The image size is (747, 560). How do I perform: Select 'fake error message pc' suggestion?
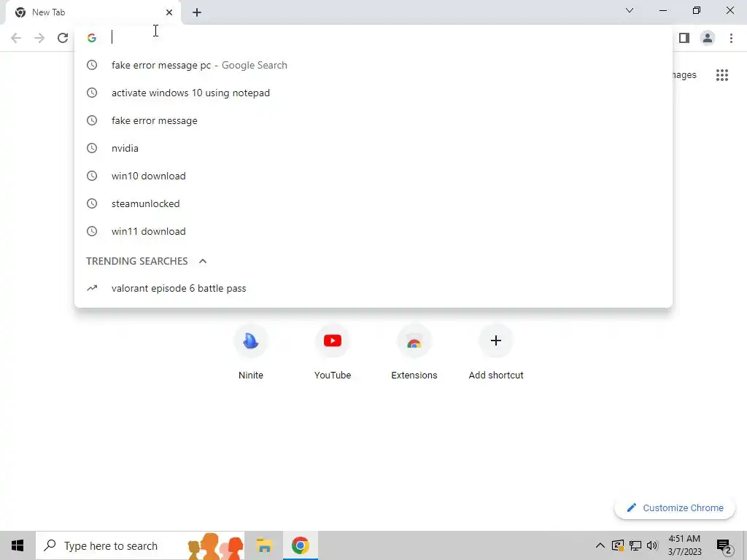tap(373, 65)
